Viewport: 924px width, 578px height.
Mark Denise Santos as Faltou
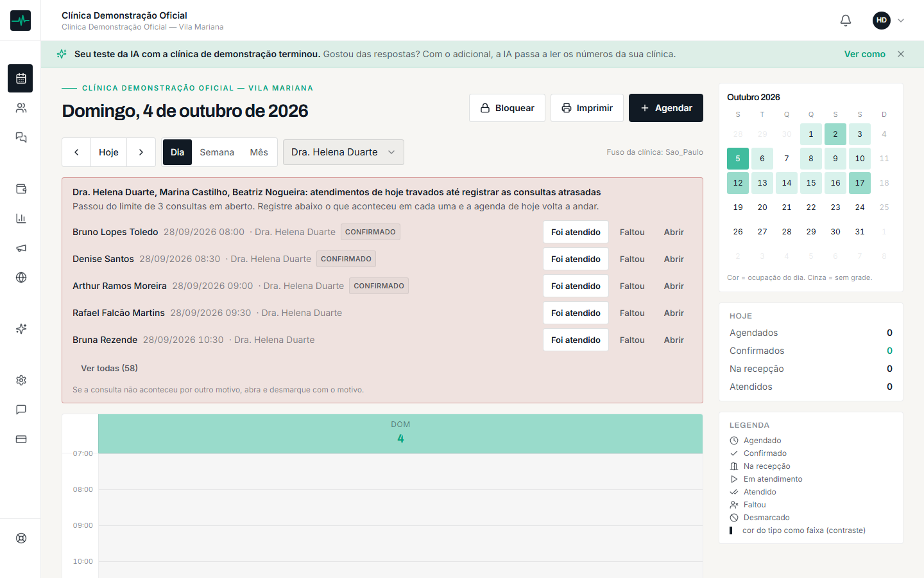pos(632,259)
